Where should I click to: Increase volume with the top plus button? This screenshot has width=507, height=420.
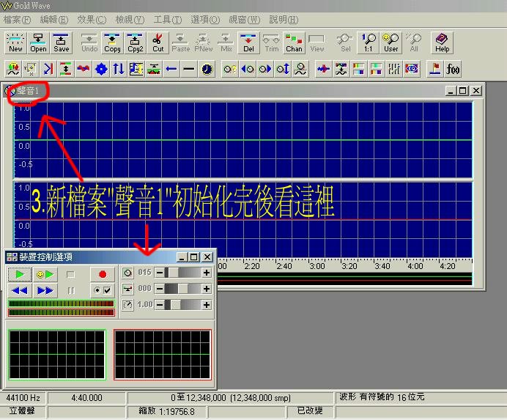[207, 273]
